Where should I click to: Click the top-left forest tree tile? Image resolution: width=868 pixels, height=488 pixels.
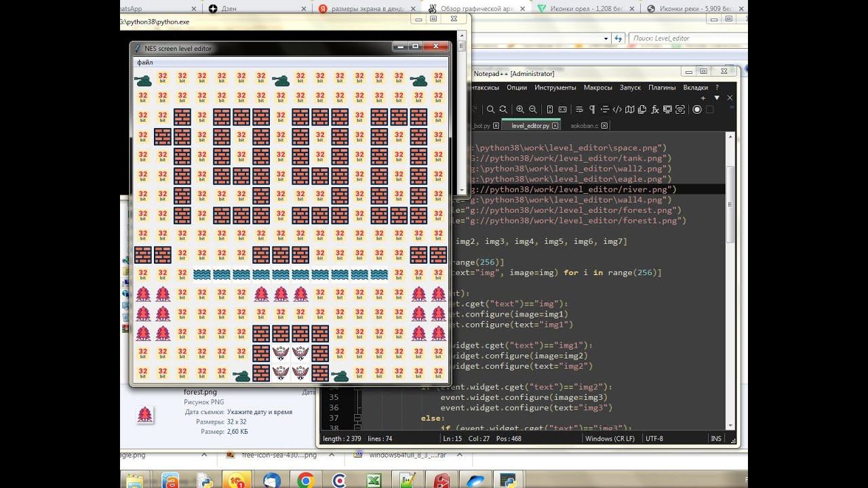tap(143, 294)
